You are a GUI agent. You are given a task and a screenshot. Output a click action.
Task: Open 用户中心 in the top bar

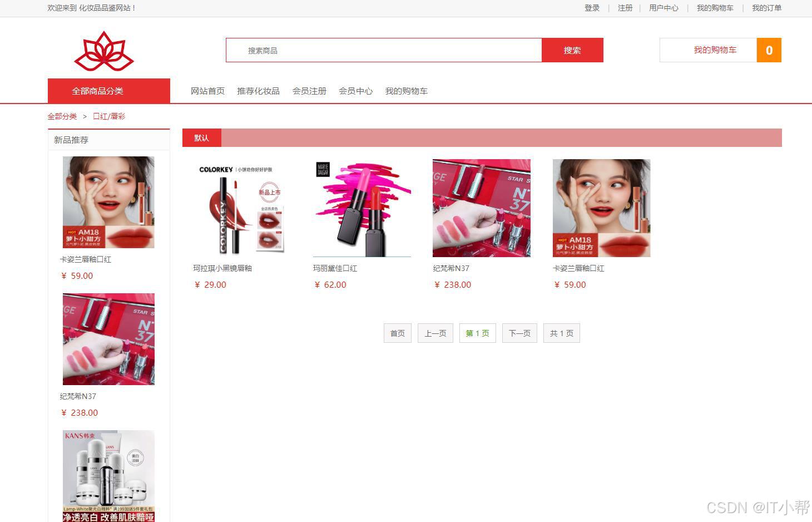tap(664, 8)
